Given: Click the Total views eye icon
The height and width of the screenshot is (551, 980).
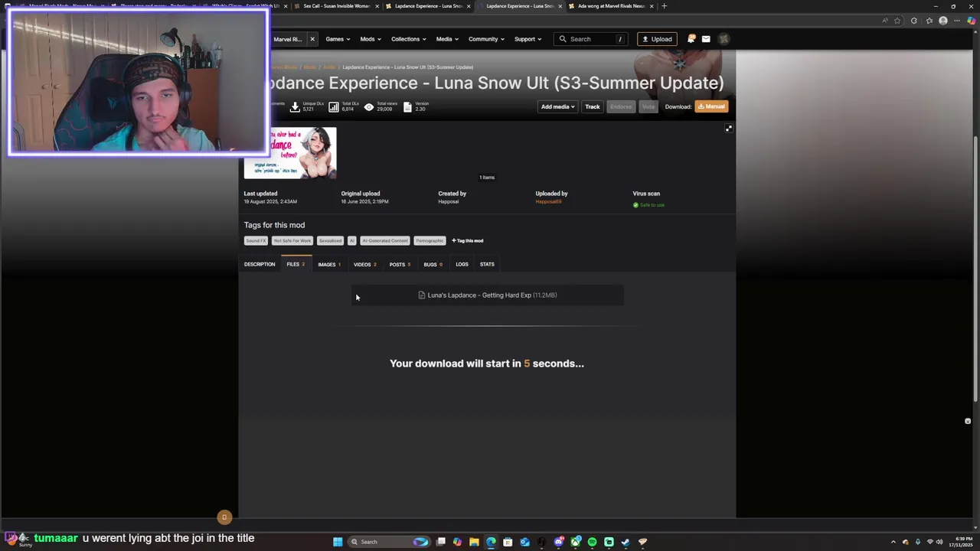Looking at the screenshot, I should pyautogui.click(x=369, y=107).
